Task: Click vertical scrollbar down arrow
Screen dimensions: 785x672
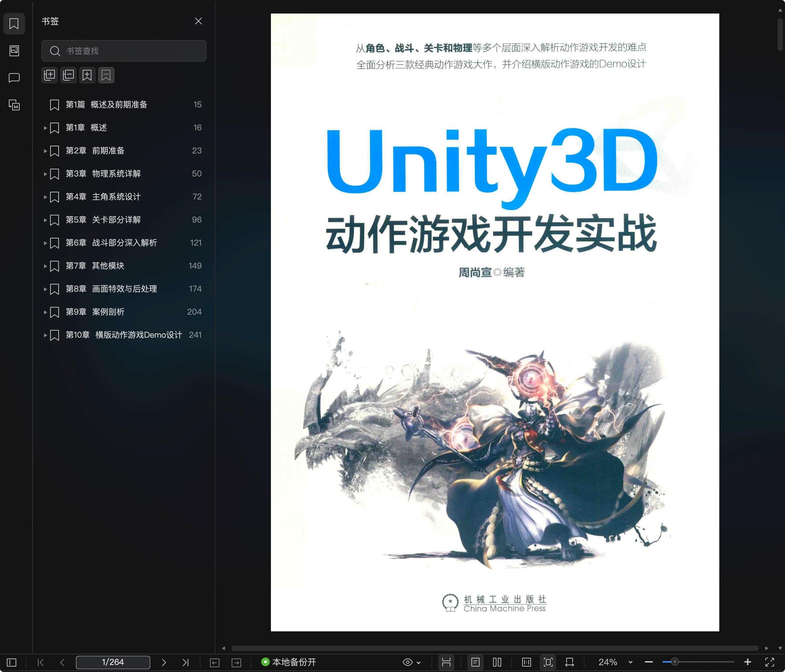Action: tap(780, 648)
